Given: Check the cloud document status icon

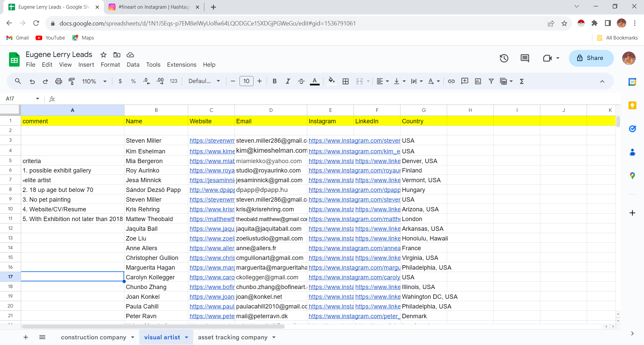Looking at the screenshot, I should point(130,55).
